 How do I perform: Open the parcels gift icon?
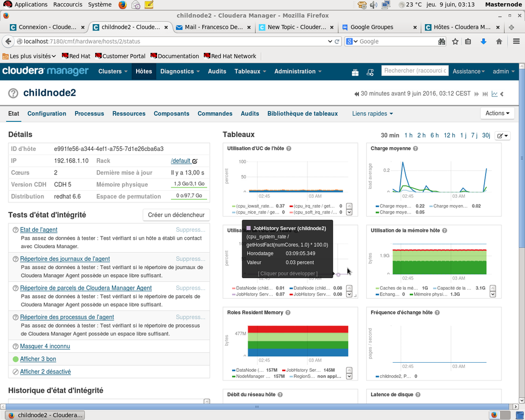[355, 71]
